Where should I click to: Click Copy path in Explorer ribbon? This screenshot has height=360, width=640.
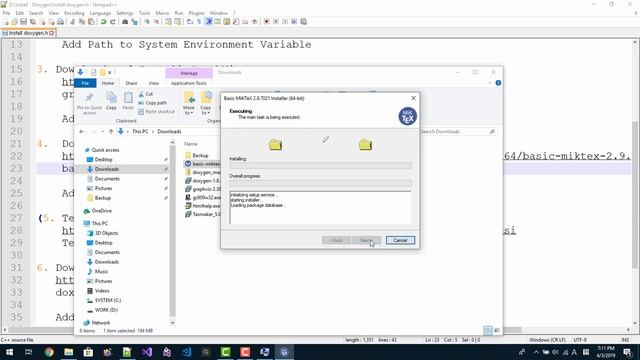(x=152, y=103)
